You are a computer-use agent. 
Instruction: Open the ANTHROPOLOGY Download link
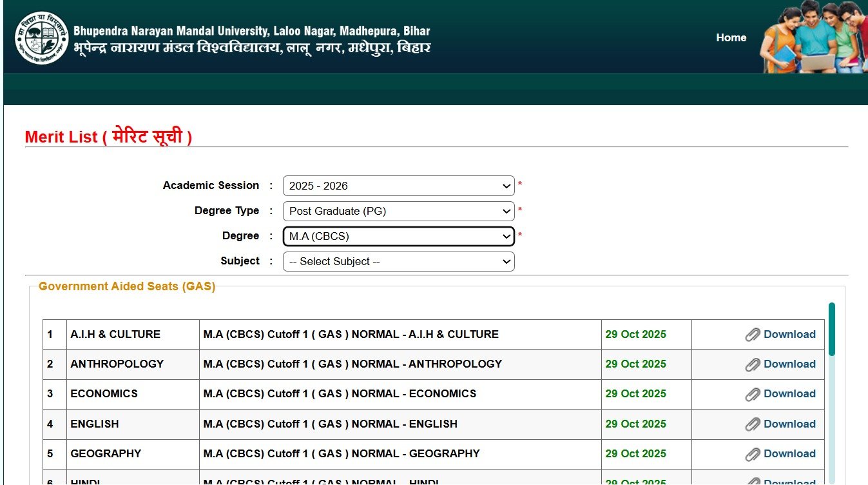(x=789, y=364)
